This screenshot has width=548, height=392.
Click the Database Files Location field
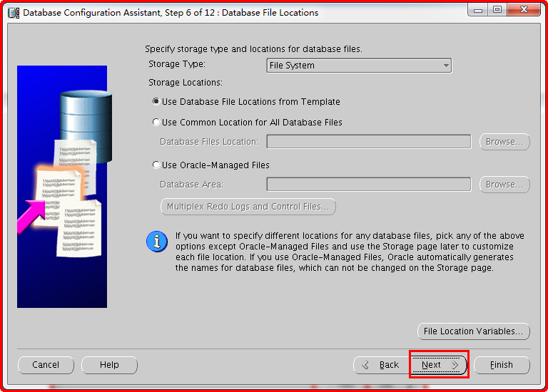(x=369, y=142)
